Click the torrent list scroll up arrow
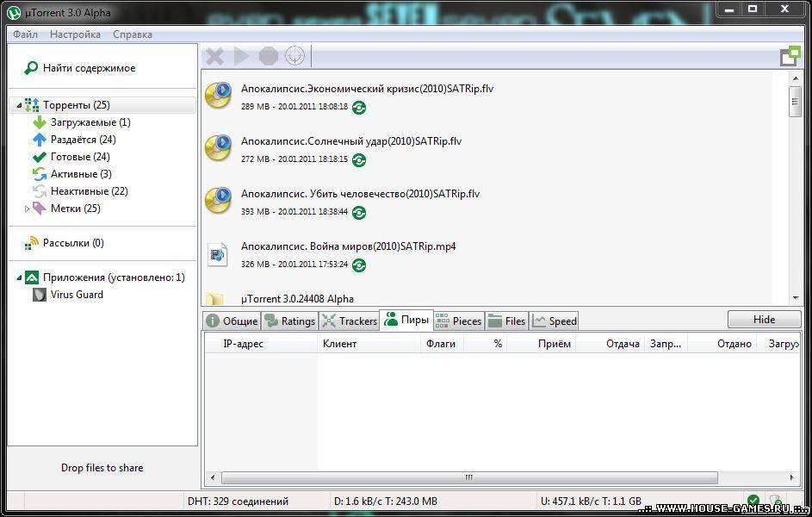This screenshot has width=812, height=517. click(795, 78)
